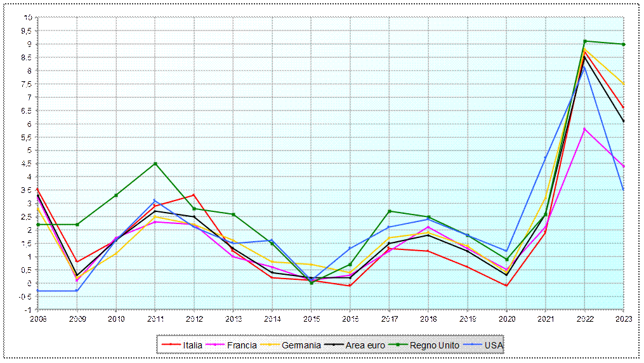Click the blue USA data point for 2009
The width and height of the screenshot is (644, 363).
(x=77, y=291)
